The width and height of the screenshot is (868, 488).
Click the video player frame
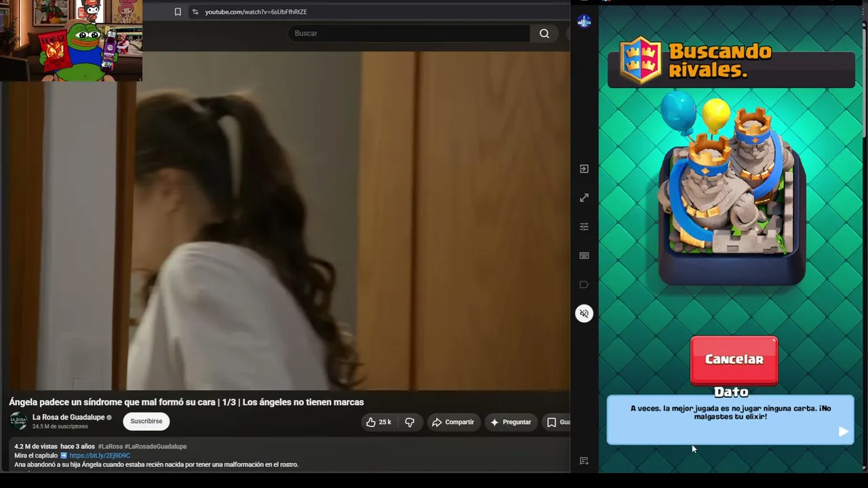[285, 221]
